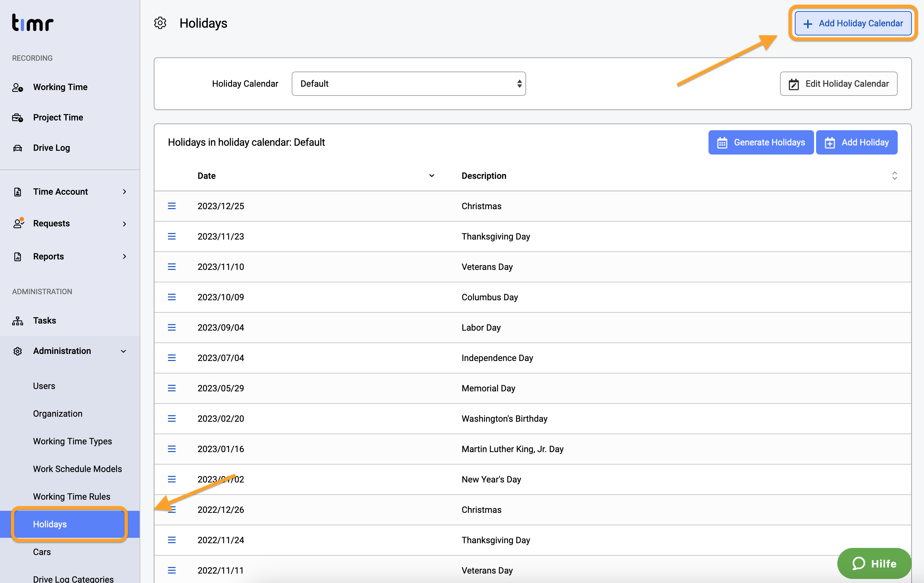Sort by Date column chevron

pos(432,176)
